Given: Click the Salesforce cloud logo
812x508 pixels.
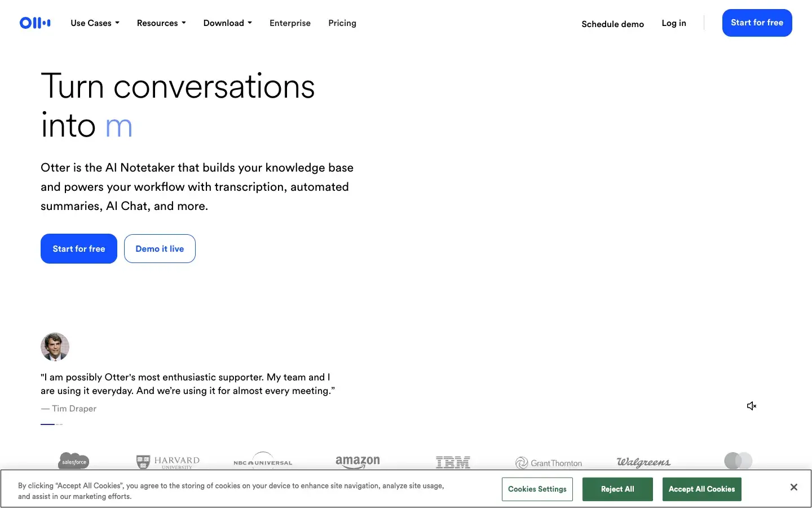Looking at the screenshot, I should coord(74,461).
